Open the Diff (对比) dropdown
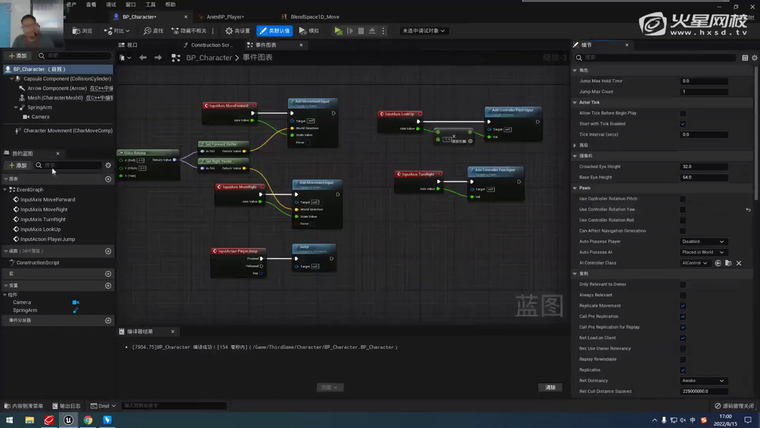This screenshot has height=428, width=760. point(117,31)
